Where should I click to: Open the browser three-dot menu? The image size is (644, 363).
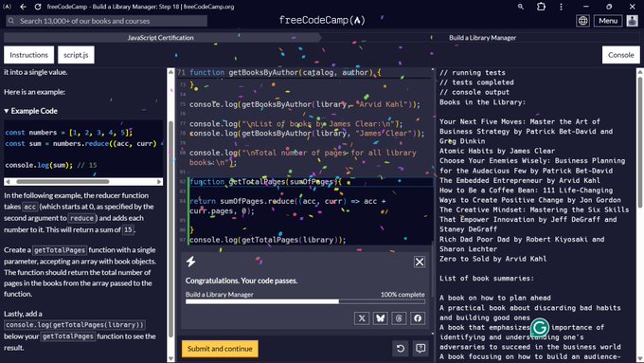[561, 7]
